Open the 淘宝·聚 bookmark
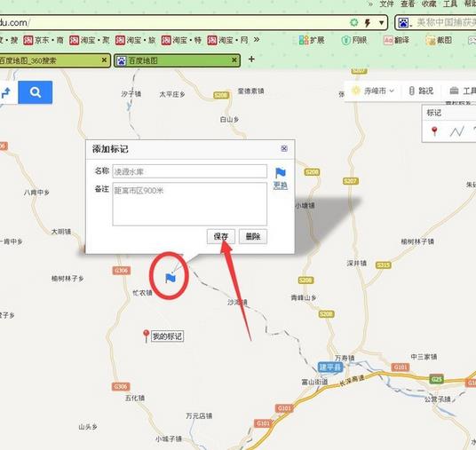476x450 pixels. [89, 40]
